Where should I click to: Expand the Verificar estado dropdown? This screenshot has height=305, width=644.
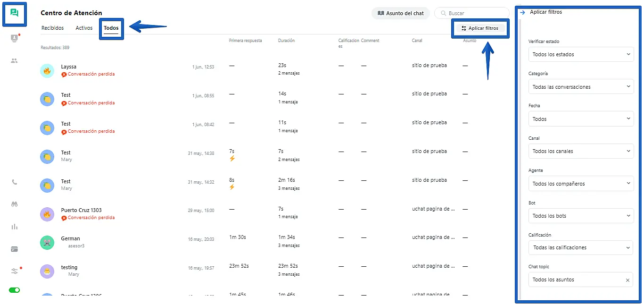581,54
